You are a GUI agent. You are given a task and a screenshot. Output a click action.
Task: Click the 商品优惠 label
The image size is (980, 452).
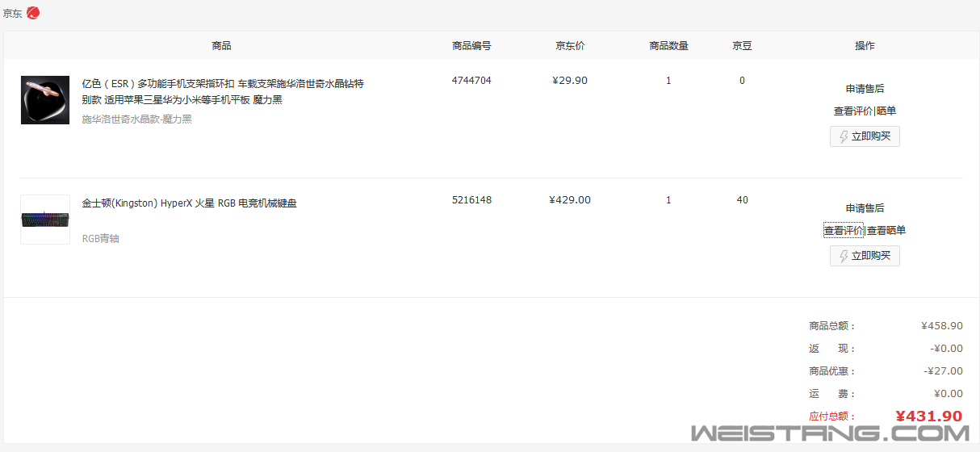pyautogui.click(x=832, y=371)
